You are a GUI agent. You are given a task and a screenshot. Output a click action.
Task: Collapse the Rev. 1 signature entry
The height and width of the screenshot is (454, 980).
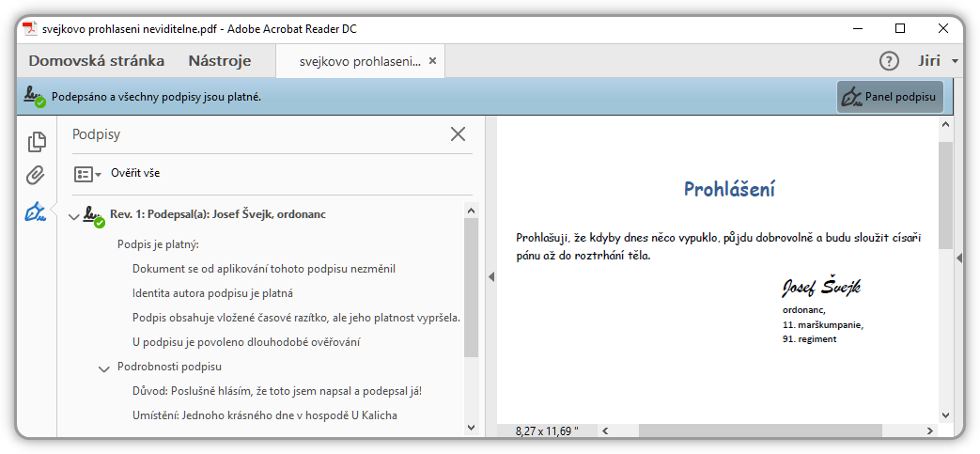73,216
